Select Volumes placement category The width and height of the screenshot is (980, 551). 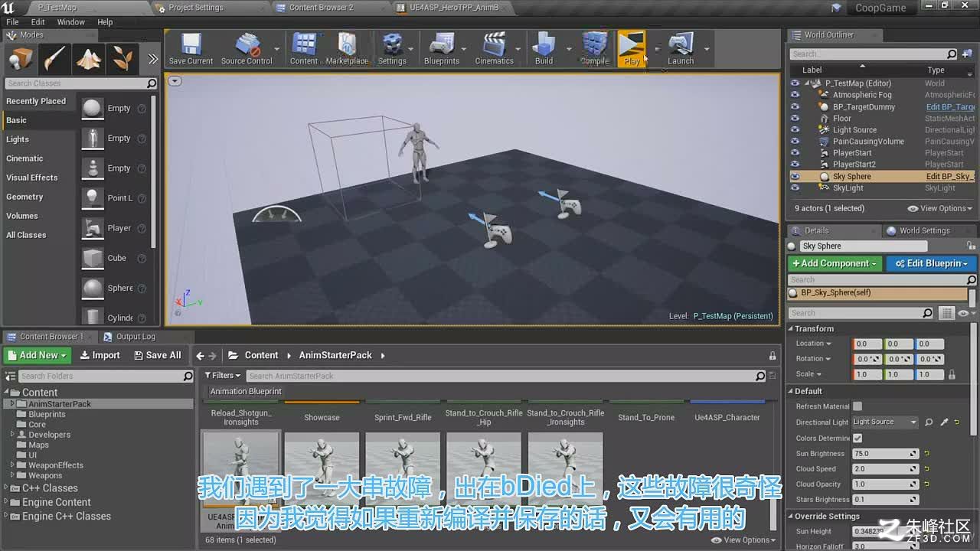point(22,216)
